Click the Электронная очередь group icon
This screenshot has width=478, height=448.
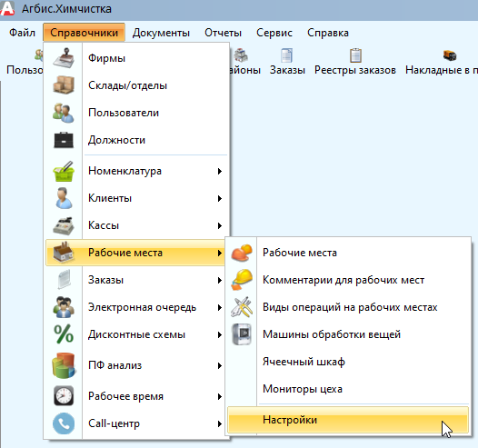coord(64,307)
